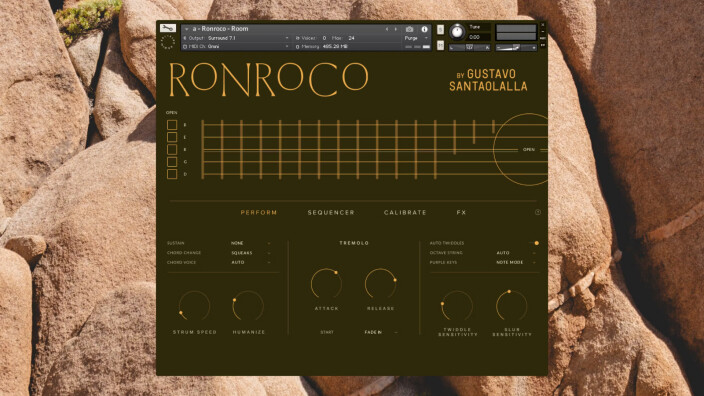Adjust the Strum Speed knob
The width and height of the screenshot is (704, 396).
(x=194, y=306)
